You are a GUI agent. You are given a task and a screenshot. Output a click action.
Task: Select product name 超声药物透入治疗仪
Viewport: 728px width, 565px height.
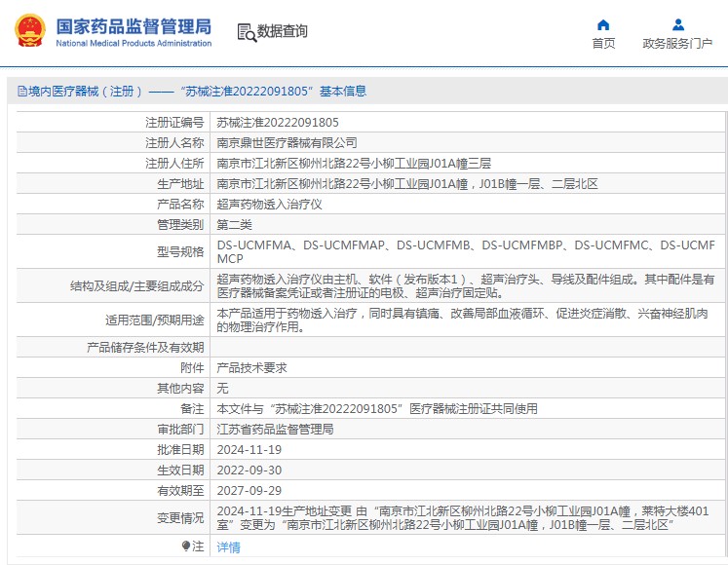(269, 205)
